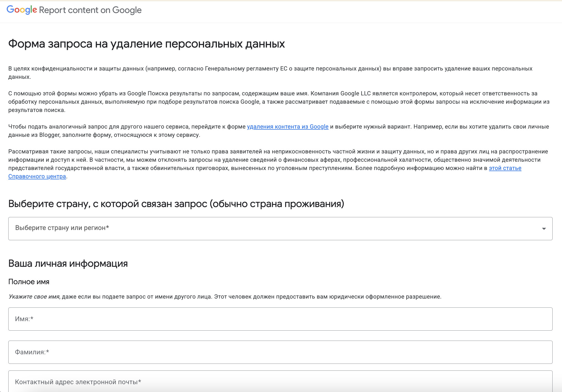The image size is (562, 392).
Task: Click the Google logo in header
Action: click(x=22, y=10)
